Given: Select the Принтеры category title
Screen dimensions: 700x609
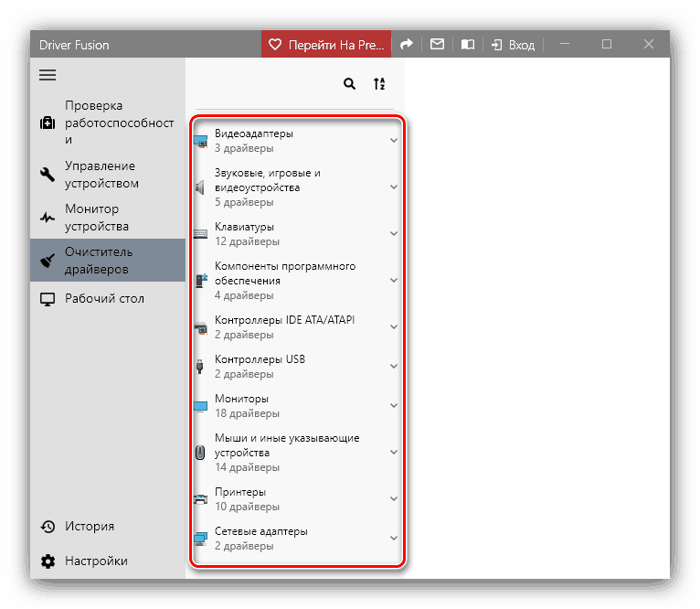Looking at the screenshot, I should coord(240,492).
